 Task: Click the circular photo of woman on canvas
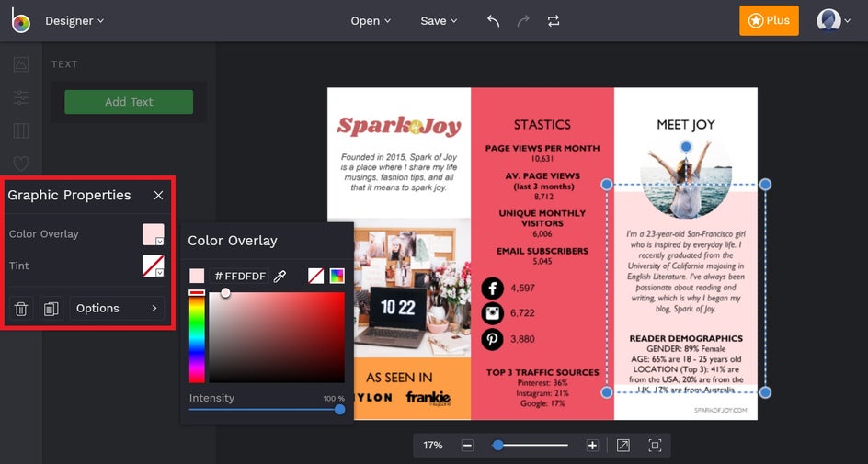point(687,178)
